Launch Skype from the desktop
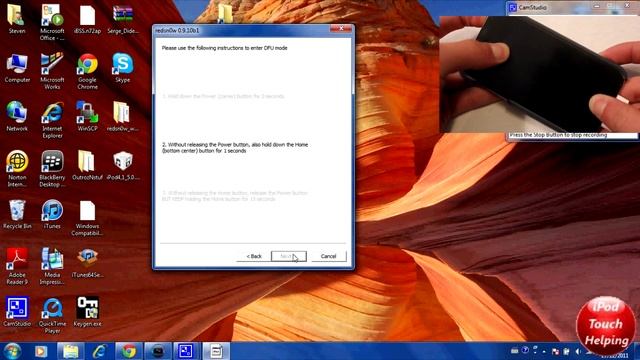This screenshot has height=360, width=640. coord(122,68)
